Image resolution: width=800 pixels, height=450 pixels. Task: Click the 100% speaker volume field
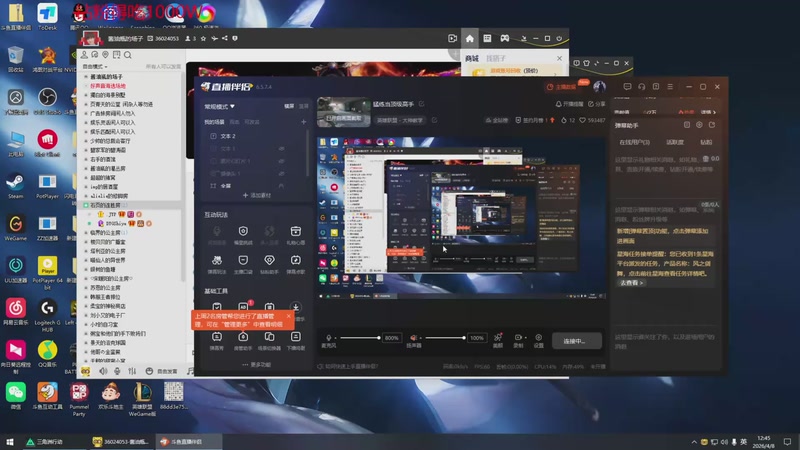coord(477,338)
